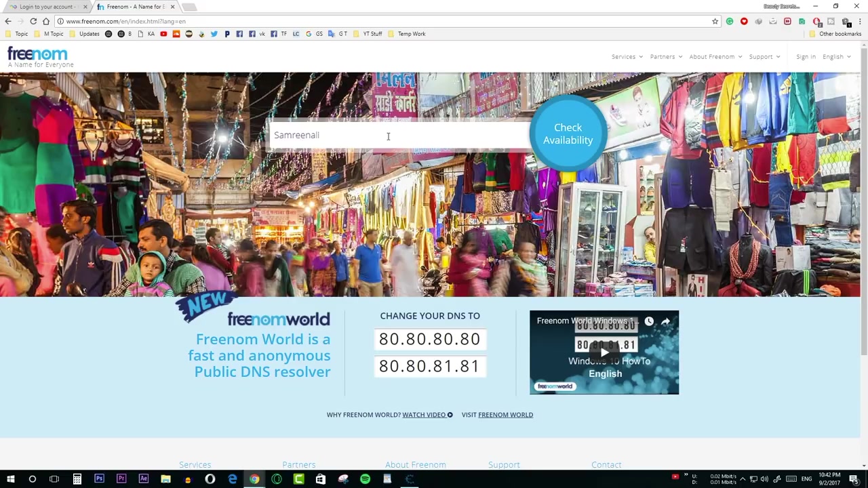Image resolution: width=868 pixels, height=488 pixels.
Task: Click FREENOM WORLD visit link
Action: [505, 415]
